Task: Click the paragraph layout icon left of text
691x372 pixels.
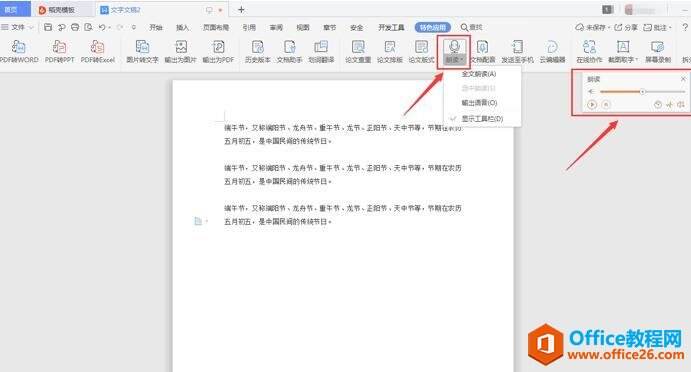Action: coord(198,221)
